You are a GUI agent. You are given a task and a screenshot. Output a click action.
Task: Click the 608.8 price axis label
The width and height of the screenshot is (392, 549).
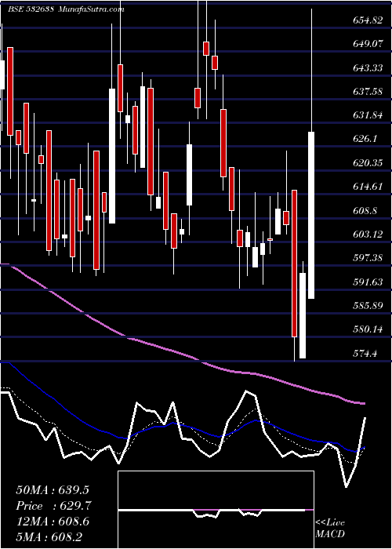[x=365, y=210]
